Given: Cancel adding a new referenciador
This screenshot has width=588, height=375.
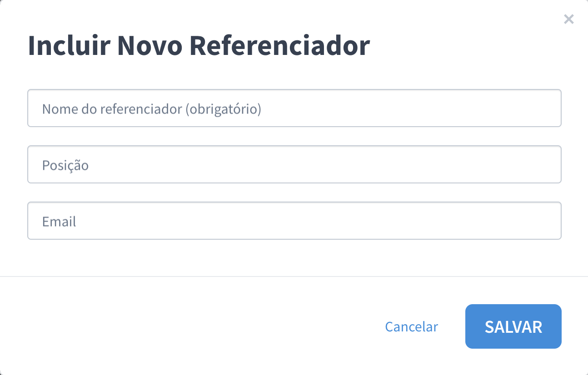Looking at the screenshot, I should [x=411, y=326].
